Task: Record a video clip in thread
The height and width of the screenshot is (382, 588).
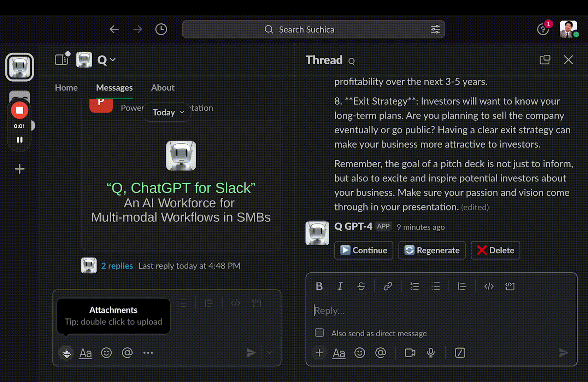Action: (x=410, y=353)
